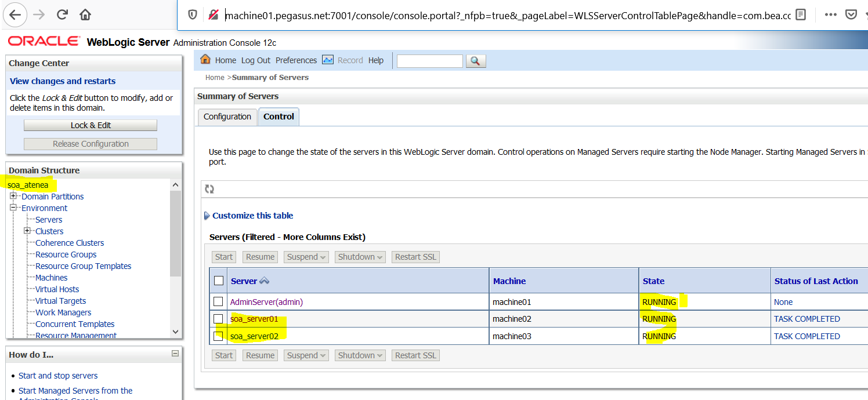The image size is (868, 400).
Task: Click the Server column sort arrow icon
Action: [265, 281]
